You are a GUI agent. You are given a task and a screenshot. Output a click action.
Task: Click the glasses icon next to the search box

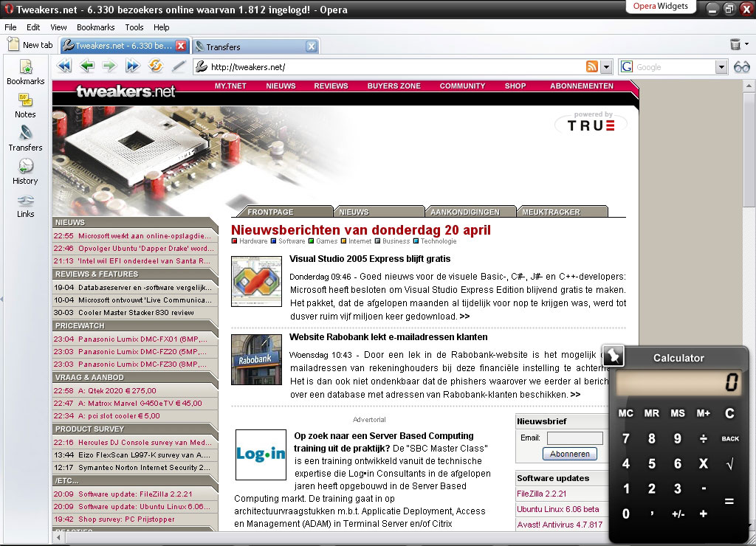742,67
